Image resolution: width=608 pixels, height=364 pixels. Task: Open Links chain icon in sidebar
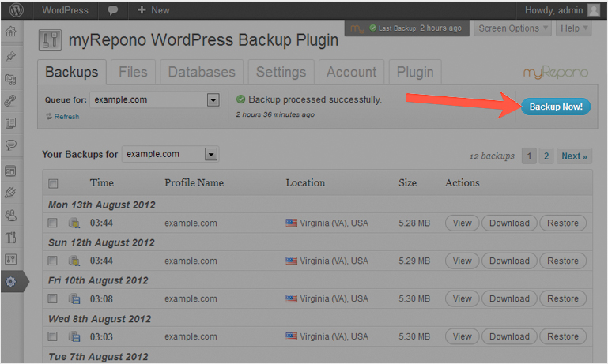click(x=11, y=101)
